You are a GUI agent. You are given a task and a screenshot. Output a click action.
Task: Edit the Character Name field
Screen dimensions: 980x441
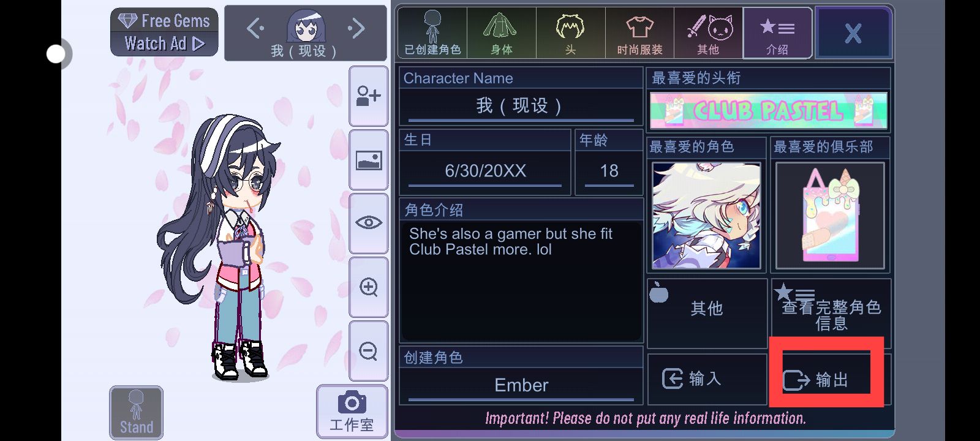(x=521, y=107)
